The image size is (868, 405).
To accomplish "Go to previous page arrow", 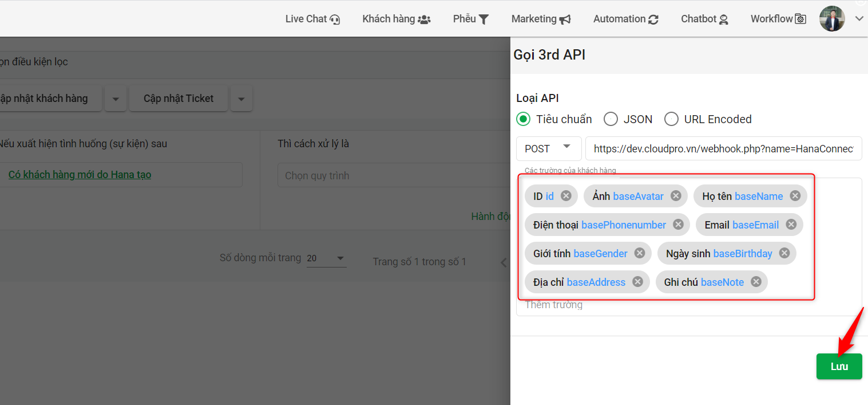I will coord(504,262).
